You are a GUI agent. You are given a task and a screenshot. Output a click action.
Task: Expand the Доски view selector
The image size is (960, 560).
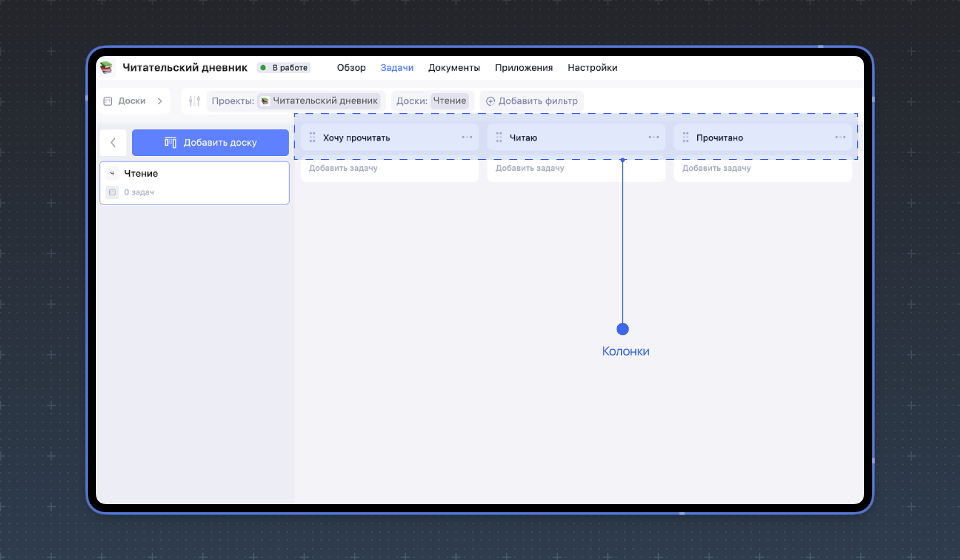click(x=133, y=101)
